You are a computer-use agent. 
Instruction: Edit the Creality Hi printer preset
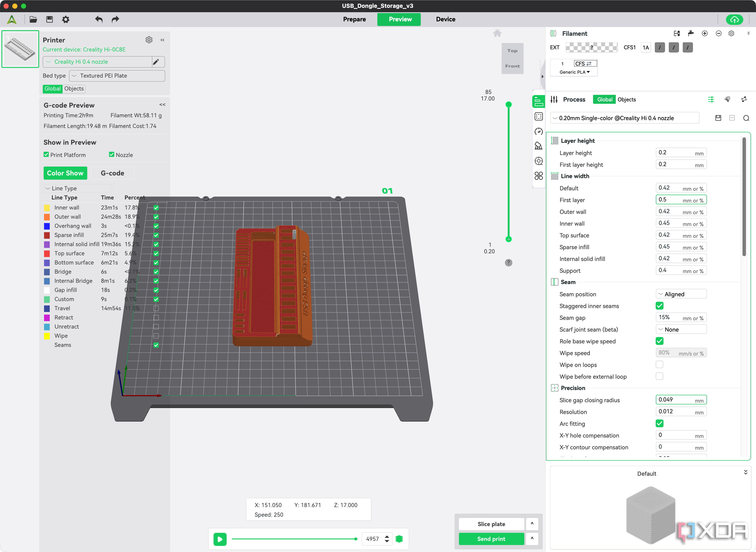156,62
